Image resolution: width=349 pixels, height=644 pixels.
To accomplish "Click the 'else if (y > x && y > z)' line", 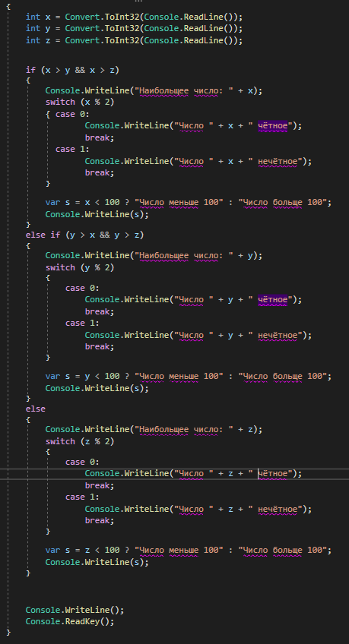I will (84, 235).
